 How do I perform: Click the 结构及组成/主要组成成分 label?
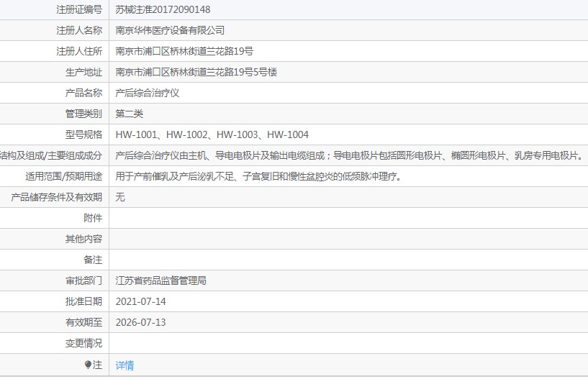click(x=51, y=155)
